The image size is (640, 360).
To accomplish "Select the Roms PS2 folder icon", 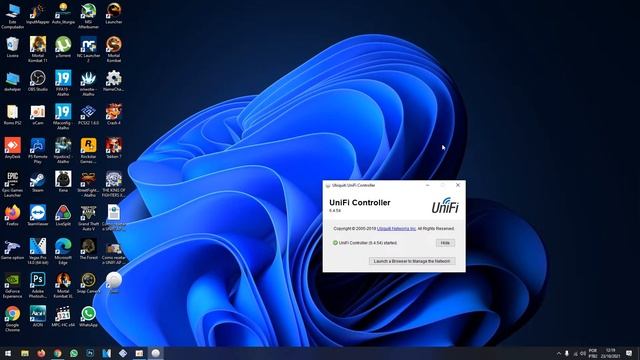I will (12, 114).
